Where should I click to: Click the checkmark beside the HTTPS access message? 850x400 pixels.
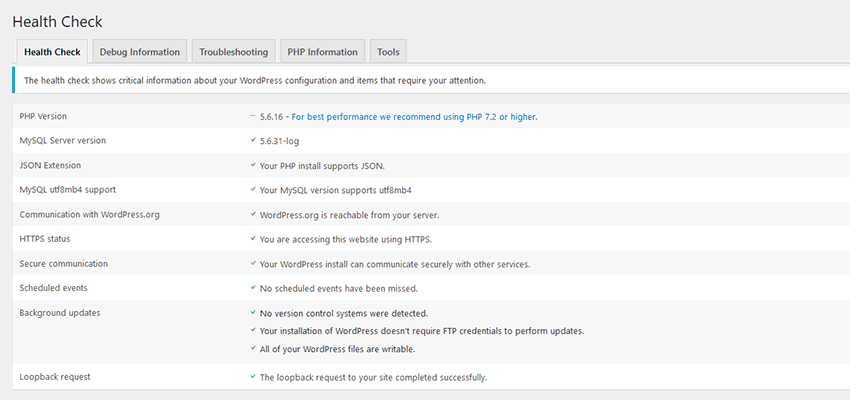[253, 239]
